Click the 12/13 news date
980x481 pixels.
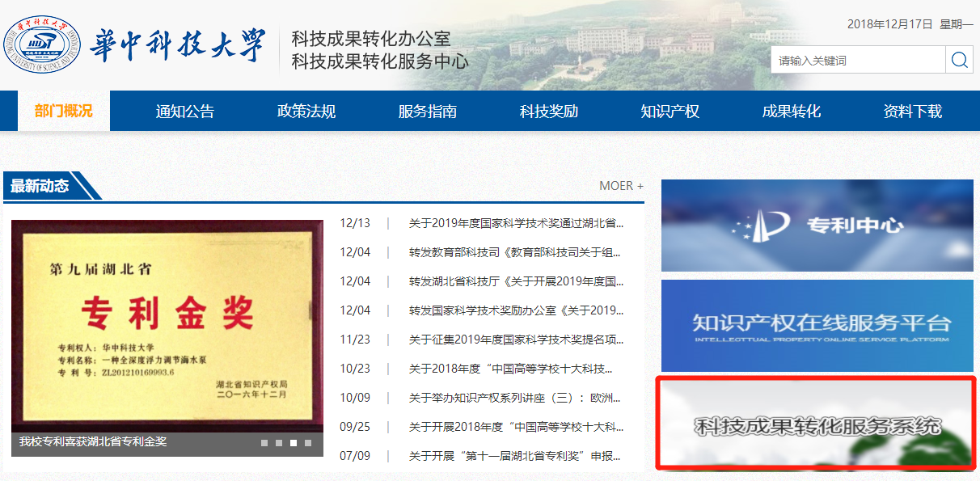click(x=355, y=223)
